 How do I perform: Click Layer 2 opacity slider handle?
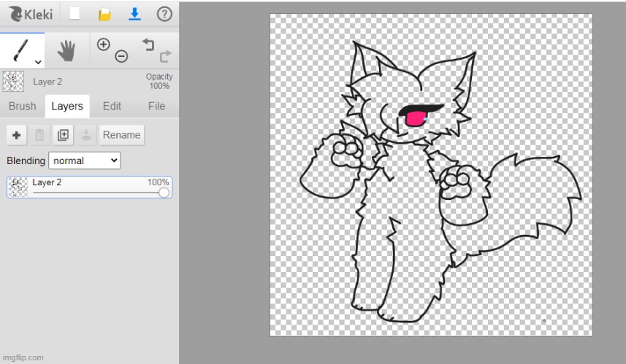164,193
